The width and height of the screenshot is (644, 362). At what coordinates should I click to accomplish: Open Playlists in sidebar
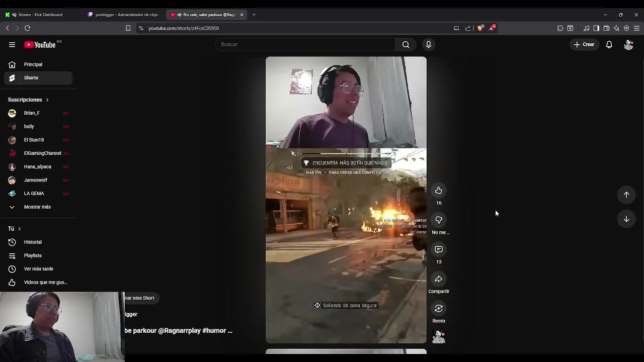38,255
